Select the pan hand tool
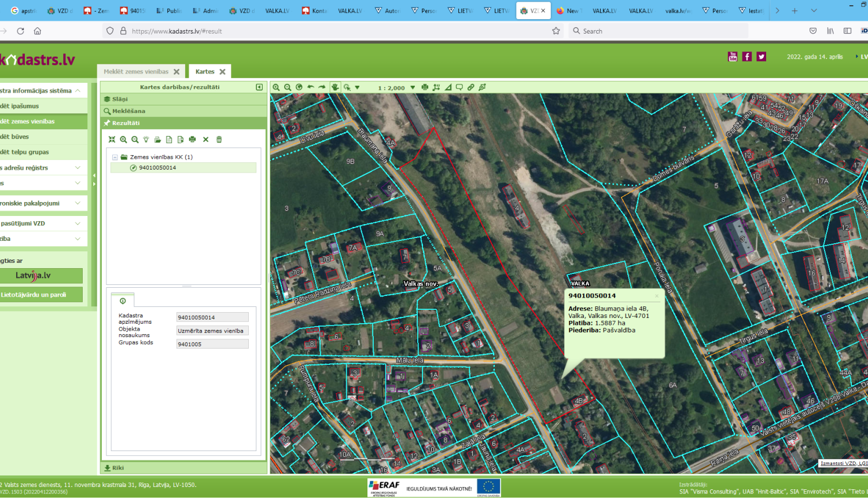 point(335,87)
